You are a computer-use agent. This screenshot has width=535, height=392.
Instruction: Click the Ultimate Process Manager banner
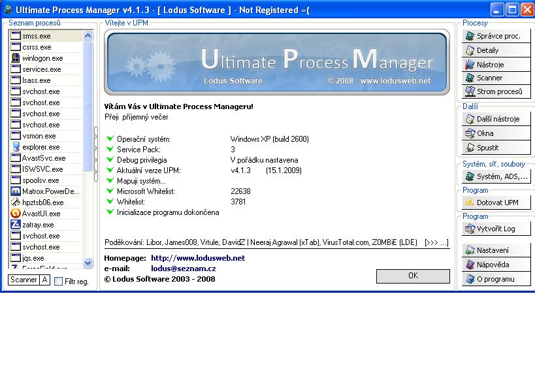[277, 62]
